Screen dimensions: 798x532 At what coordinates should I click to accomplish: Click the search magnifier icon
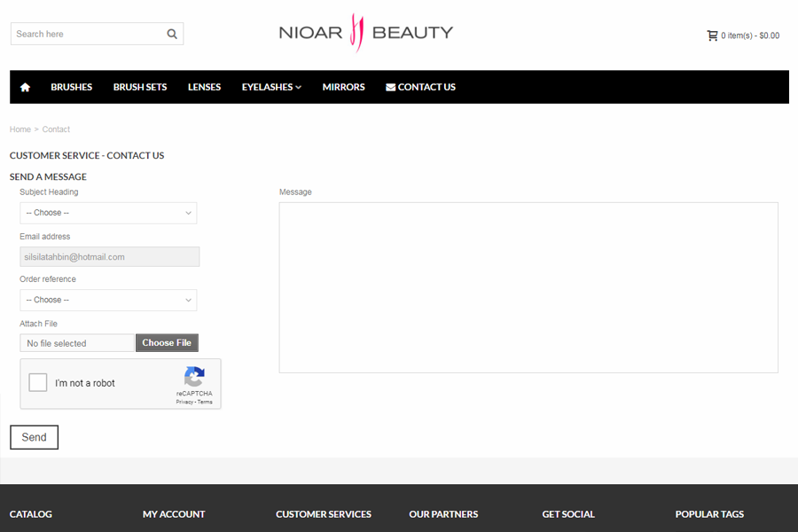click(x=172, y=34)
